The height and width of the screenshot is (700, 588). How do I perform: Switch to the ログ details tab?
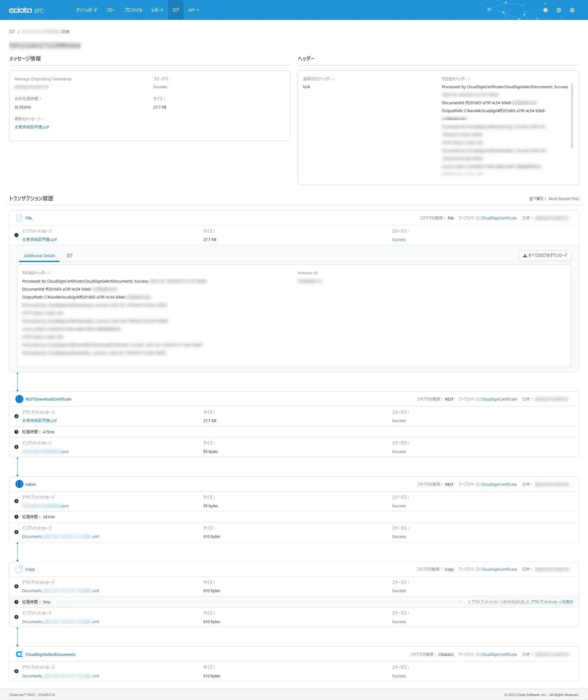(69, 256)
